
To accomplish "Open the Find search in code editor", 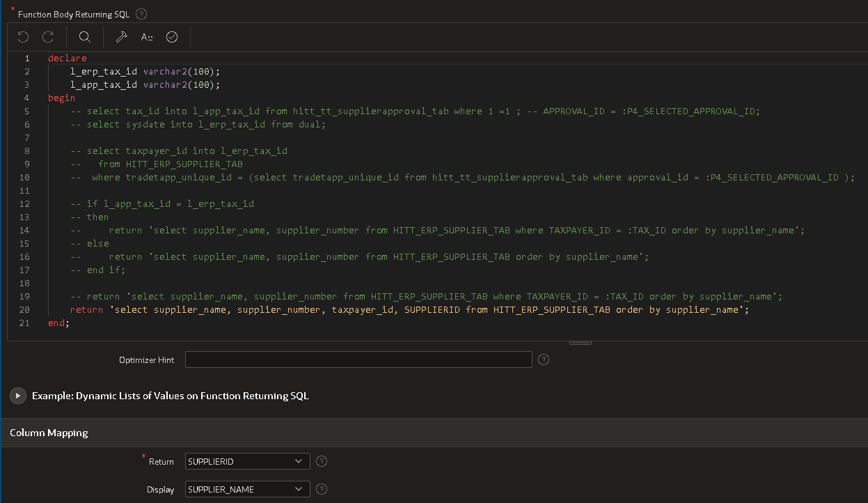I will point(85,37).
